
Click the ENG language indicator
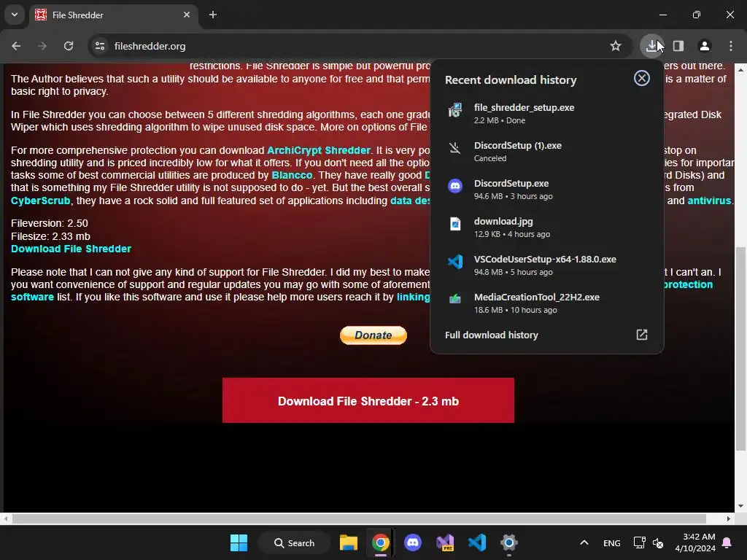[612, 542]
